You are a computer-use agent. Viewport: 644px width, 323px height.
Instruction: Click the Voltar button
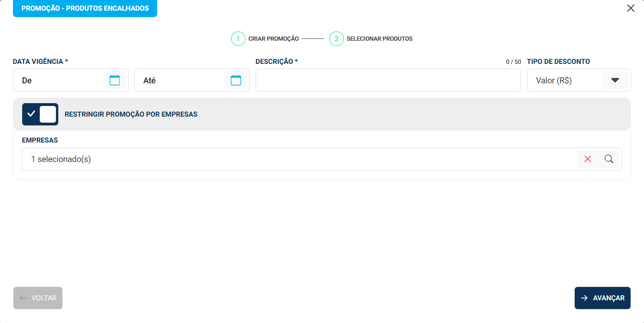(38, 298)
